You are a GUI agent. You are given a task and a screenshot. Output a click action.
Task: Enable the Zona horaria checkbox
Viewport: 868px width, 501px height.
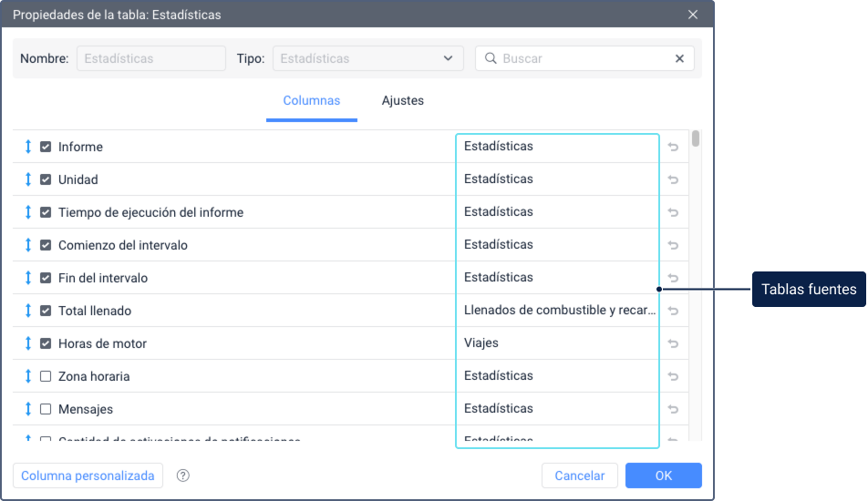[46, 376]
